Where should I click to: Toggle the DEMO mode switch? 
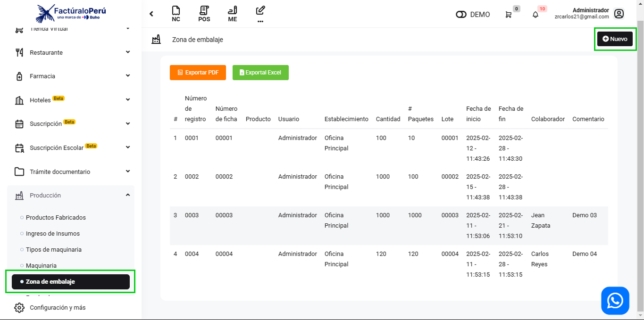coord(461,15)
